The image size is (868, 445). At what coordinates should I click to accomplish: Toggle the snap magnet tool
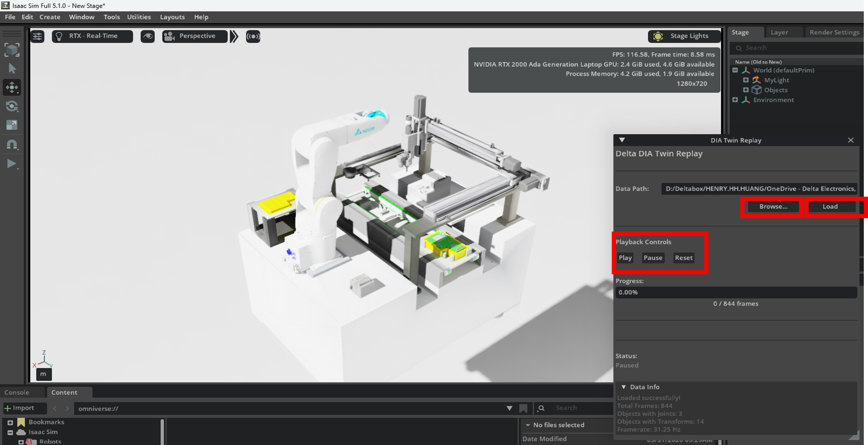point(12,144)
